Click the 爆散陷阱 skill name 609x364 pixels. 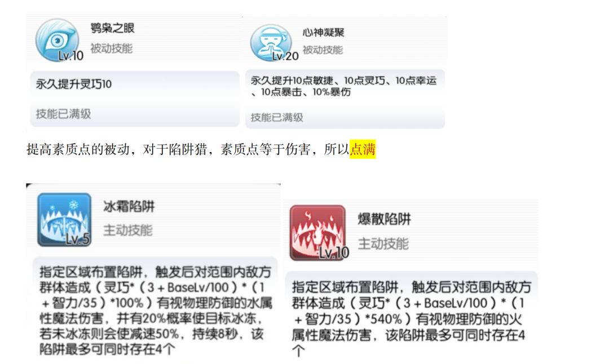pyautogui.click(x=384, y=219)
